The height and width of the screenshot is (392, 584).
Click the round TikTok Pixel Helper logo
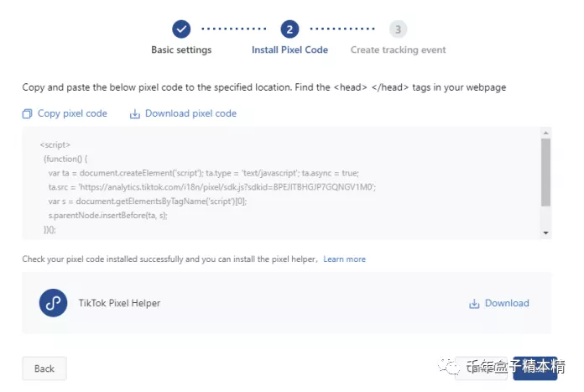tap(53, 303)
